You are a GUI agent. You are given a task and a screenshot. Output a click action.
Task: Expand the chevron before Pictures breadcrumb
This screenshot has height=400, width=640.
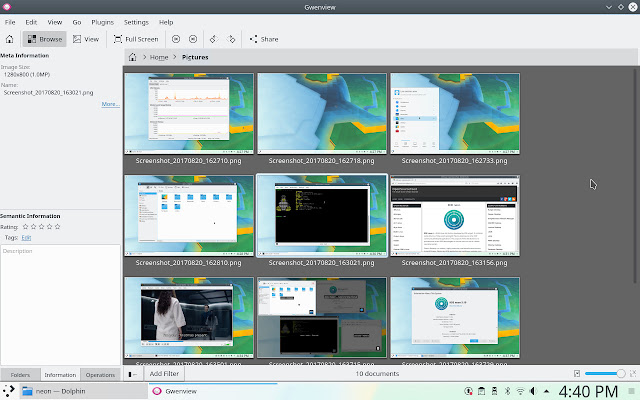pos(175,57)
